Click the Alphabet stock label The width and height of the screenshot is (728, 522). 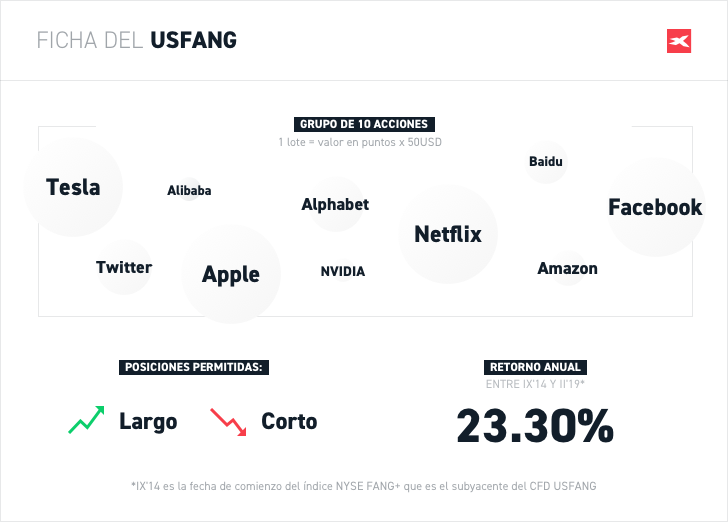click(335, 204)
